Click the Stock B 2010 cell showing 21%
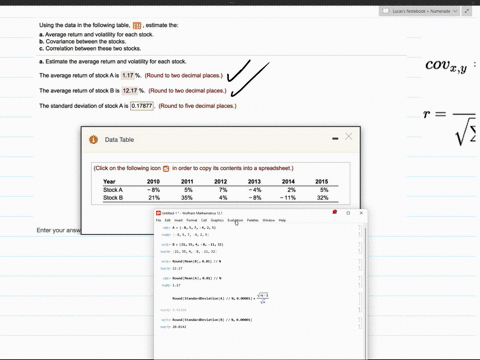The image size is (480, 360). coord(154,198)
